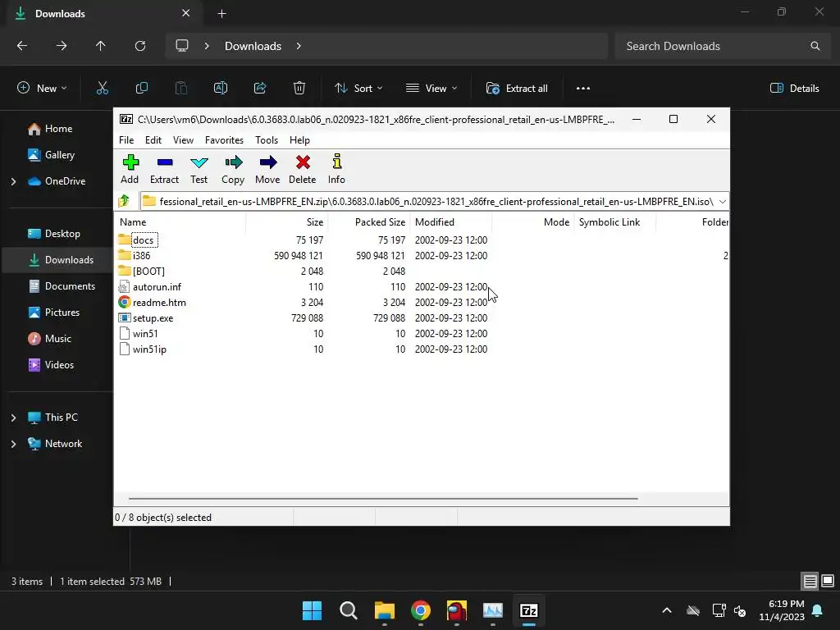Click the trash Delete icon in Explorer
Image resolution: width=840 pixels, height=630 pixels.
[299, 89]
